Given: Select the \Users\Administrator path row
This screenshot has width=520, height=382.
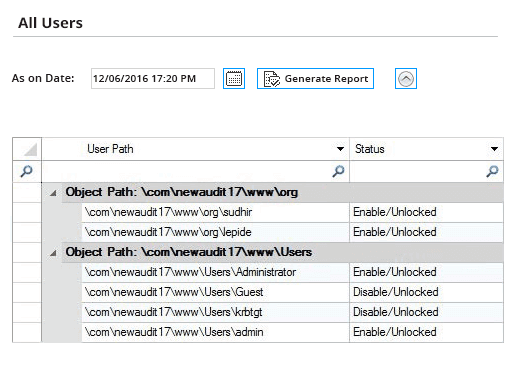Looking at the screenshot, I should pyautogui.click(x=215, y=272).
